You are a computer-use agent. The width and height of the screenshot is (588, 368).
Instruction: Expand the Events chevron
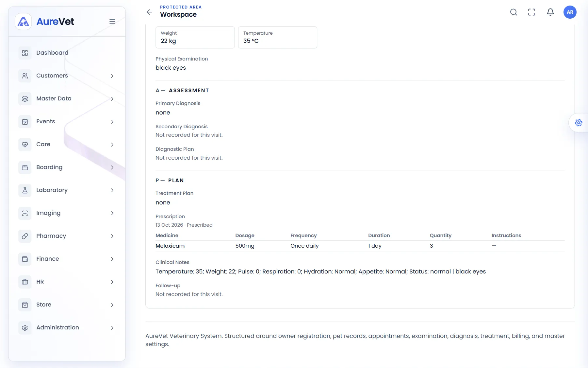(x=112, y=122)
